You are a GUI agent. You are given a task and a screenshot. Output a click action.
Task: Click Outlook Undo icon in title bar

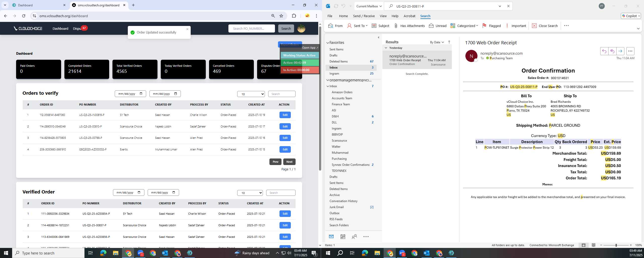(343, 6)
